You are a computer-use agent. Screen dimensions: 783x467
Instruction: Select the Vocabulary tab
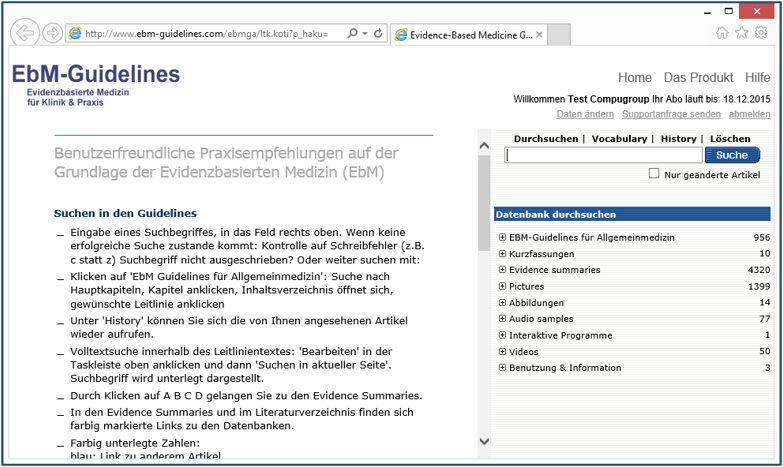(x=619, y=139)
